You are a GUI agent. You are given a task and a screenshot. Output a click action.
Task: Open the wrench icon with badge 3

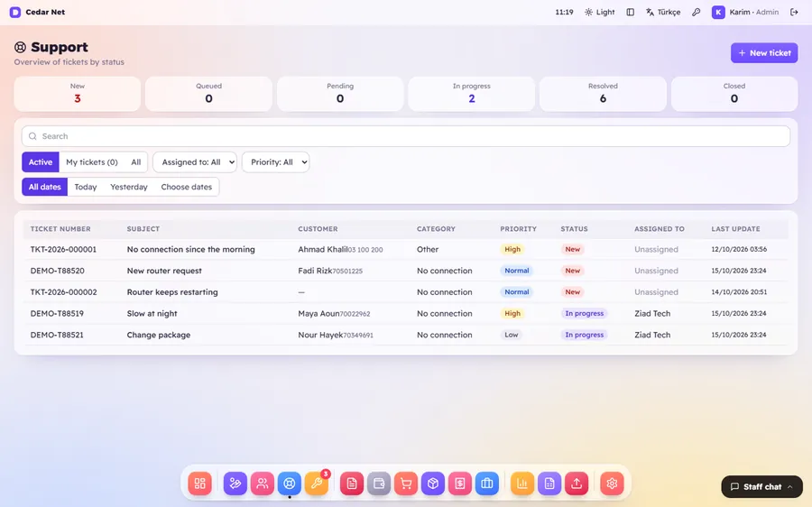[x=317, y=484]
